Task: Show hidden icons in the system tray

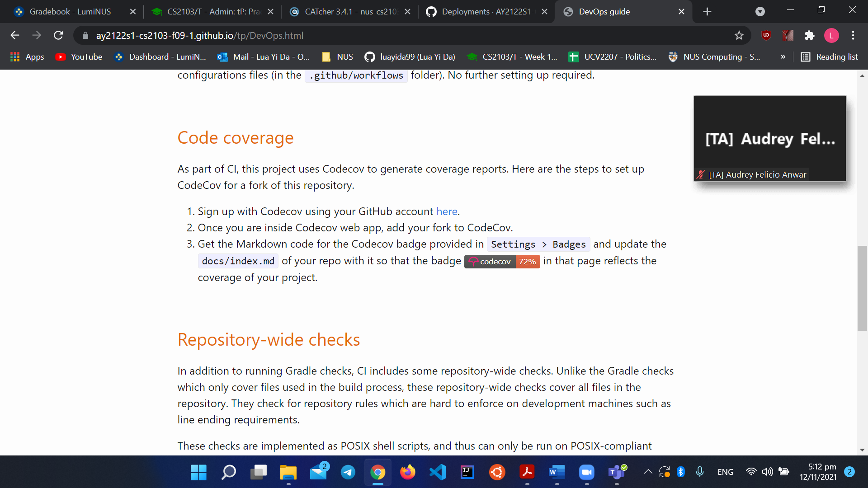Action: (x=647, y=472)
